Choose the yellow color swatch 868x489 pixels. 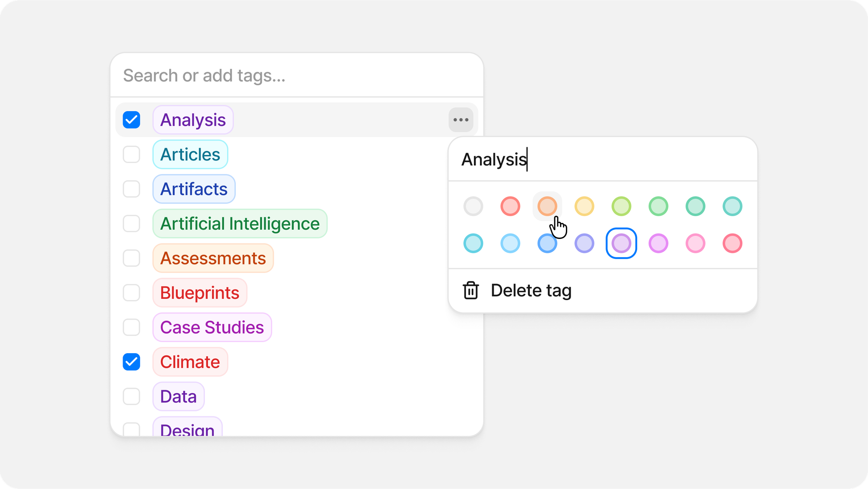pyautogui.click(x=584, y=207)
